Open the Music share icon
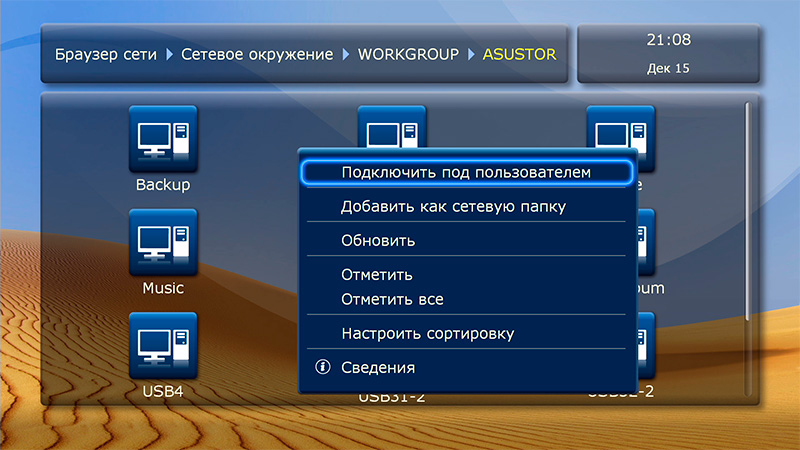 click(163, 242)
